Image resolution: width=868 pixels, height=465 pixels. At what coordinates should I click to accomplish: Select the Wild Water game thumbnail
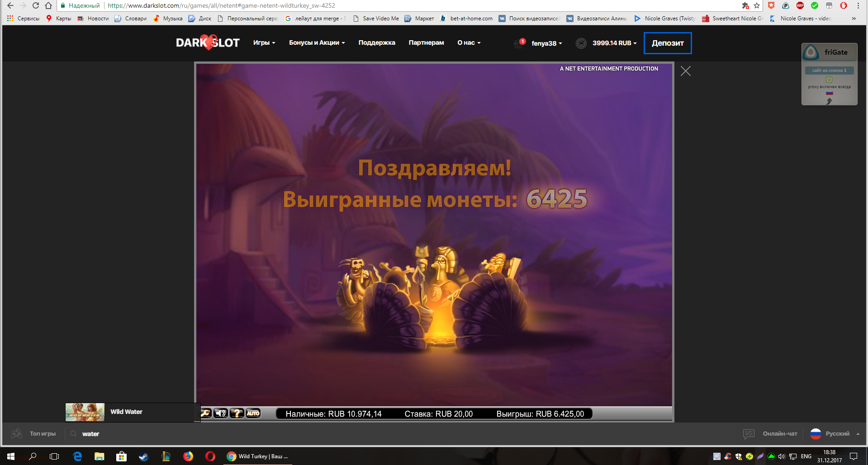coord(85,412)
